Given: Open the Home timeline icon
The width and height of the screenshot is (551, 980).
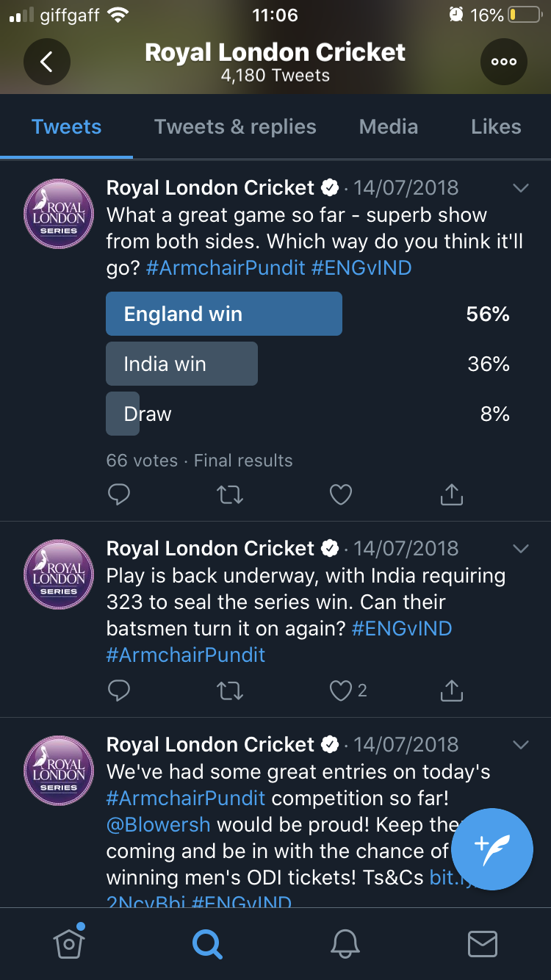Looking at the screenshot, I should pos(69,943).
